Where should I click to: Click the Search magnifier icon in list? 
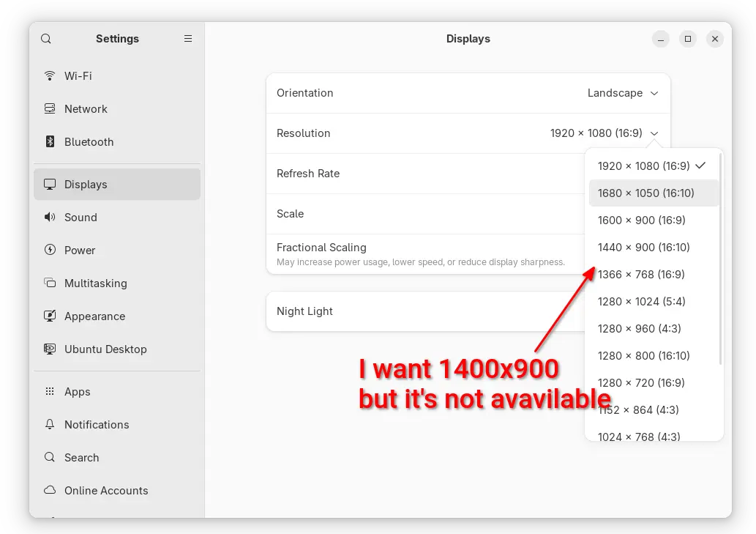click(x=50, y=457)
